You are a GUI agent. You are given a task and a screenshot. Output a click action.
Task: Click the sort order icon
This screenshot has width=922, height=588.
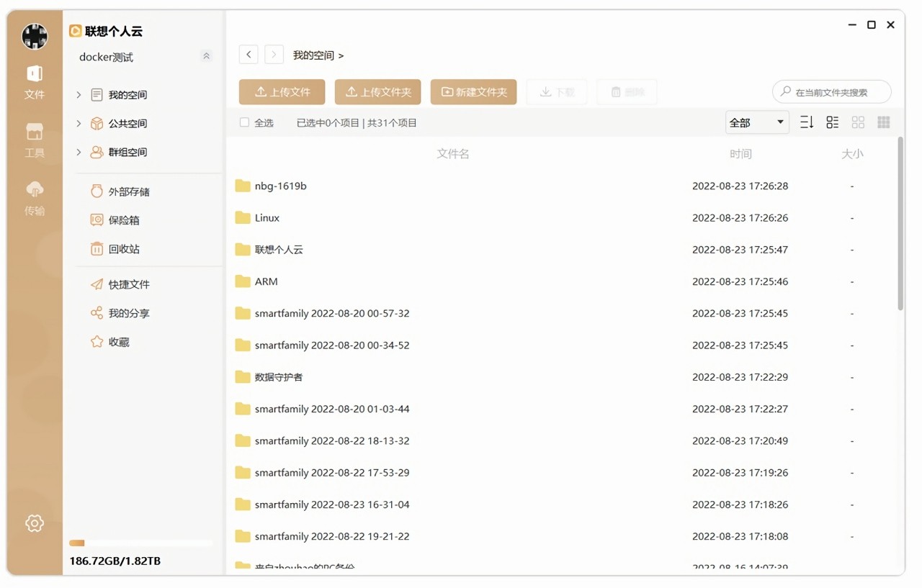[x=807, y=122]
